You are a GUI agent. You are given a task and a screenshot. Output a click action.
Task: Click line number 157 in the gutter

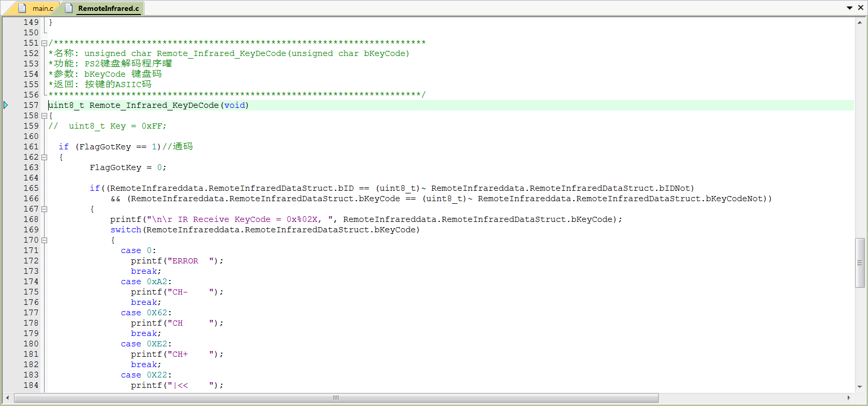click(31, 105)
